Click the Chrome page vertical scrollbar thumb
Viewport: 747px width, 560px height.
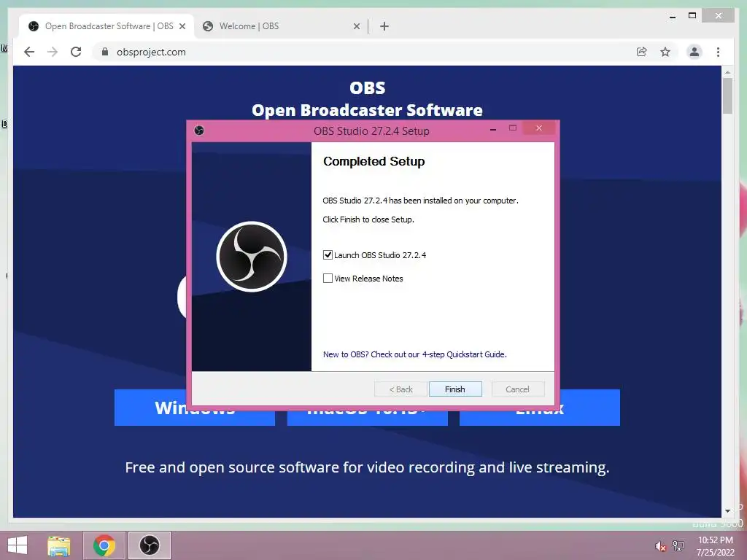pos(727,96)
